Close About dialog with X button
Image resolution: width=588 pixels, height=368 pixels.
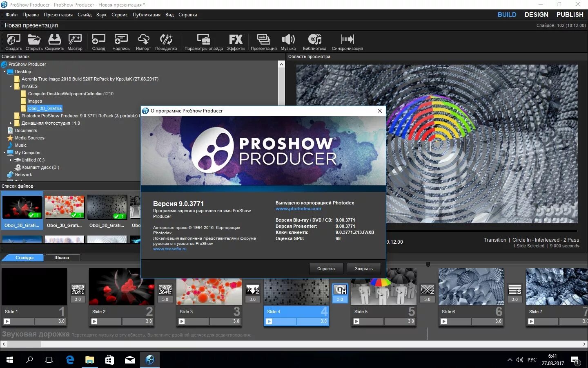pyautogui.click(x=380, y=111)
